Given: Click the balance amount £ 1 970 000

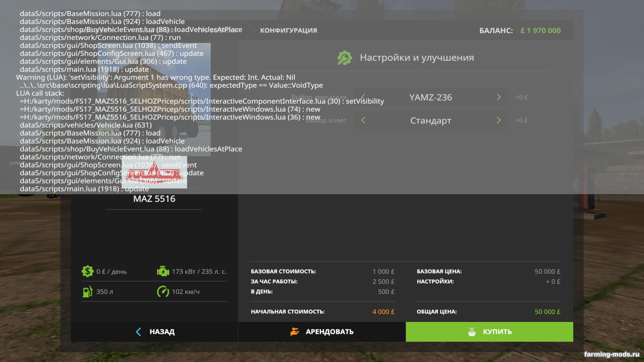Looking at the screenshot, I should point(540,31).
